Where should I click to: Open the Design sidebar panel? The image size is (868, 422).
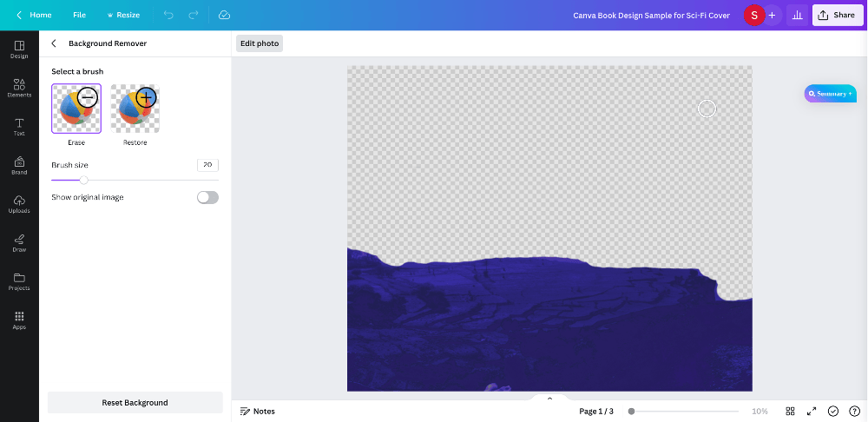pos(19,49)
